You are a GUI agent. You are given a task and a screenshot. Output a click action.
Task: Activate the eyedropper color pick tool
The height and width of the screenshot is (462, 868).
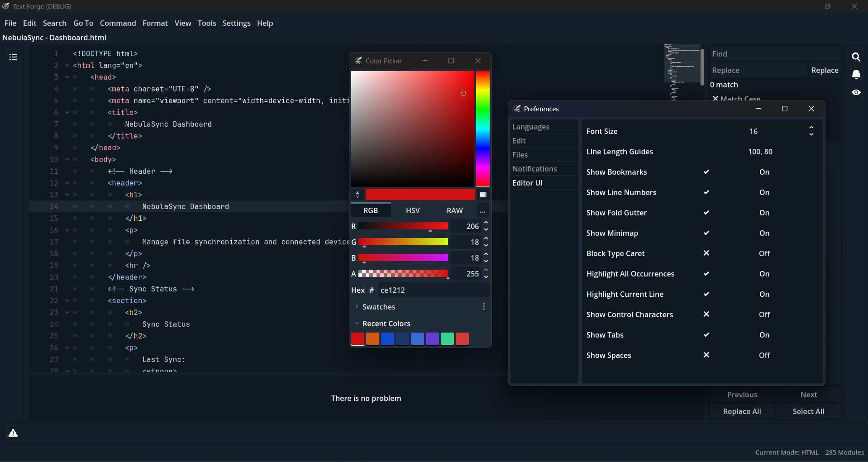pos(358,195)
